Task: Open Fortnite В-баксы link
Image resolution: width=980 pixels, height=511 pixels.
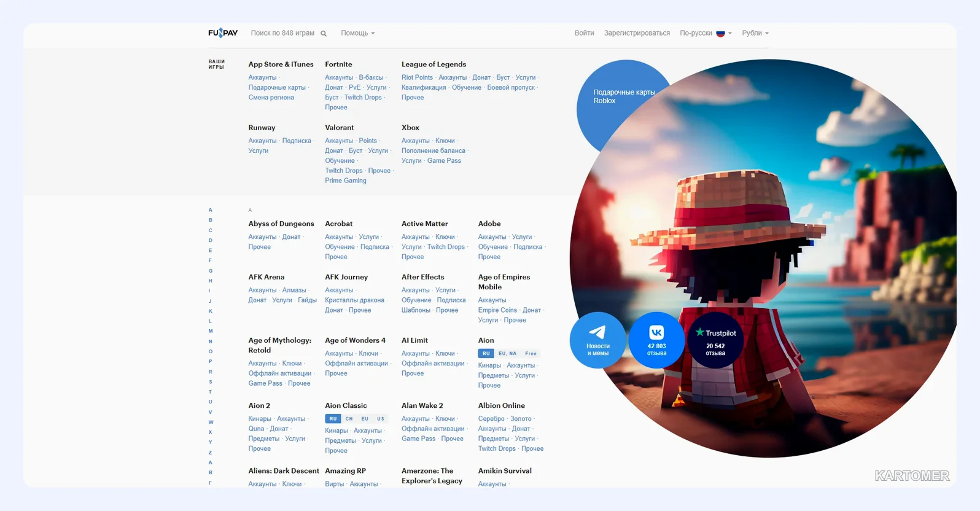Action: pyautogui.click(x=371, y=77)
